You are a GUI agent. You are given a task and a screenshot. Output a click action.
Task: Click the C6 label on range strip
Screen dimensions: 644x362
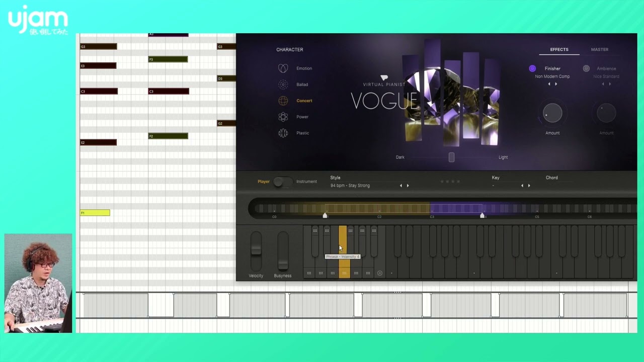point(590,217)
